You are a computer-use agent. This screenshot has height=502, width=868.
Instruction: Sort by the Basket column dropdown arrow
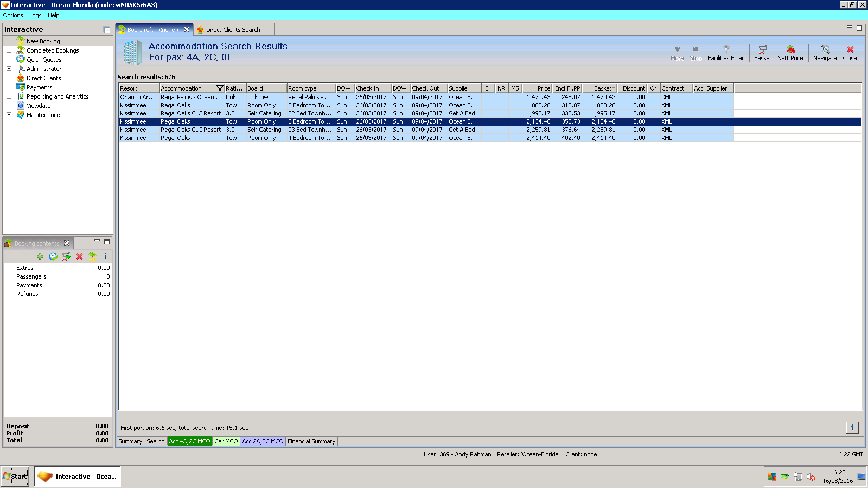click(614, 88)
